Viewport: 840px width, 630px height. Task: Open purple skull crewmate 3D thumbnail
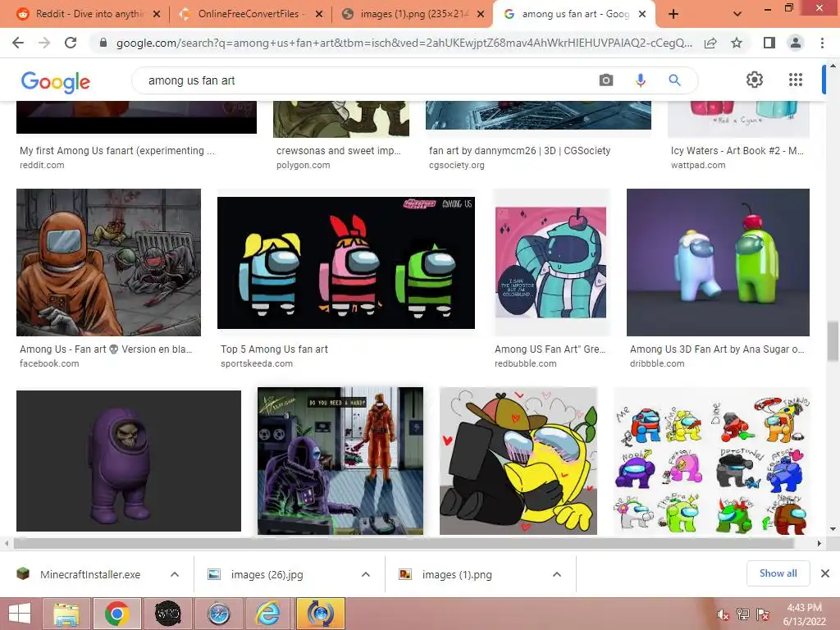(129, 461)
